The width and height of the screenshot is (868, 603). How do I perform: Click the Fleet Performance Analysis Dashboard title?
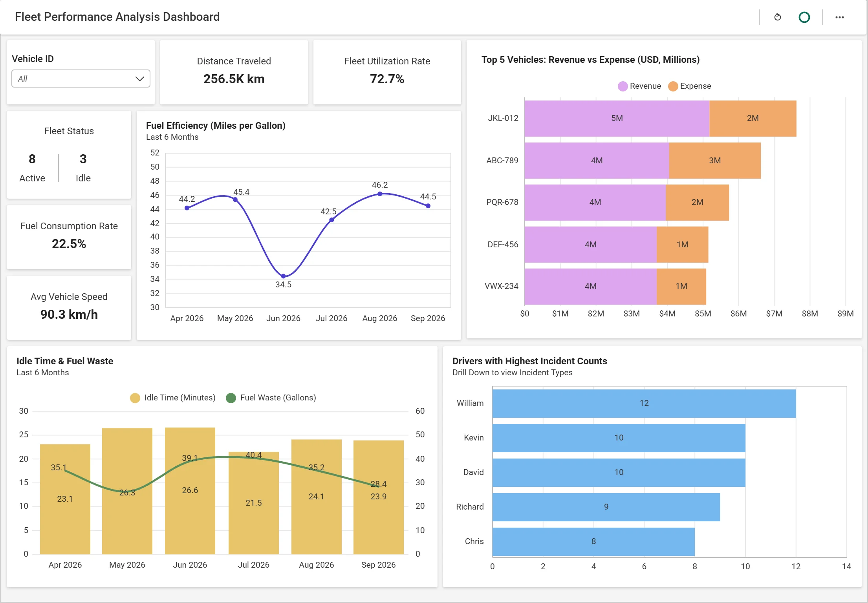[117, 17]
